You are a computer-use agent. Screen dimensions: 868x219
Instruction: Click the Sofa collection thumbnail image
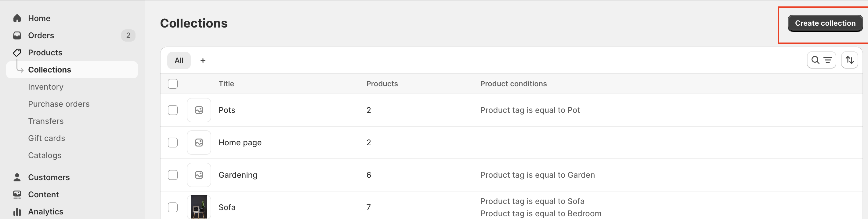point(199,207)
